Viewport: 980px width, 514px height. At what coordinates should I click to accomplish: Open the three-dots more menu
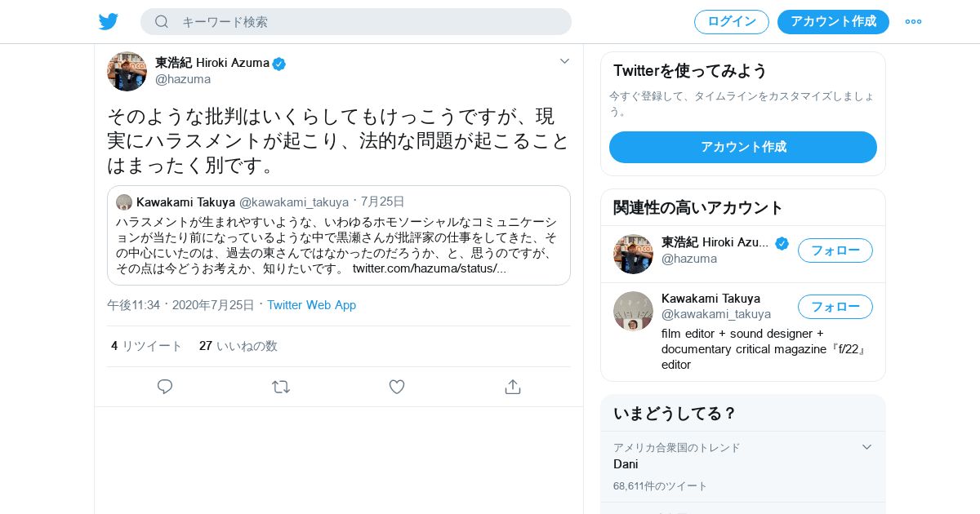pos(913,22)
